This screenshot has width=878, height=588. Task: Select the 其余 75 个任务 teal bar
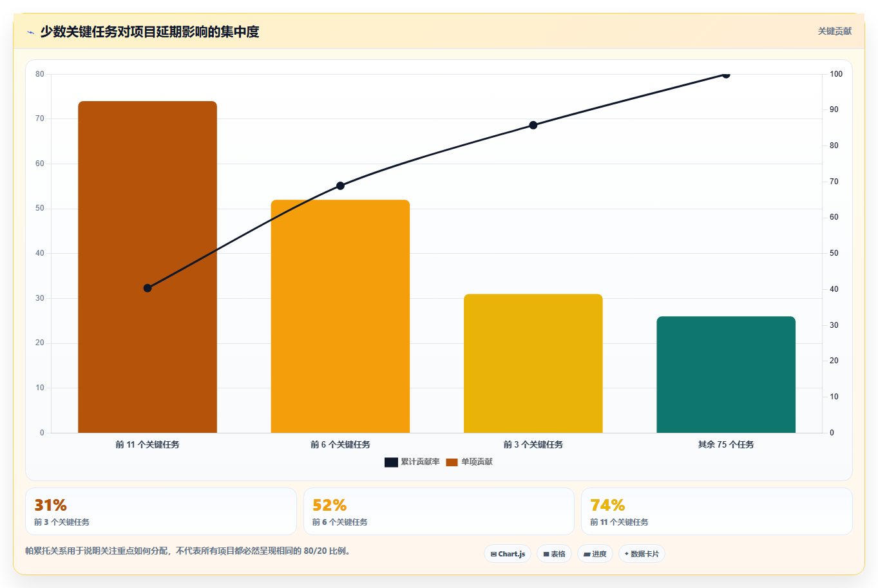point(726,374)
